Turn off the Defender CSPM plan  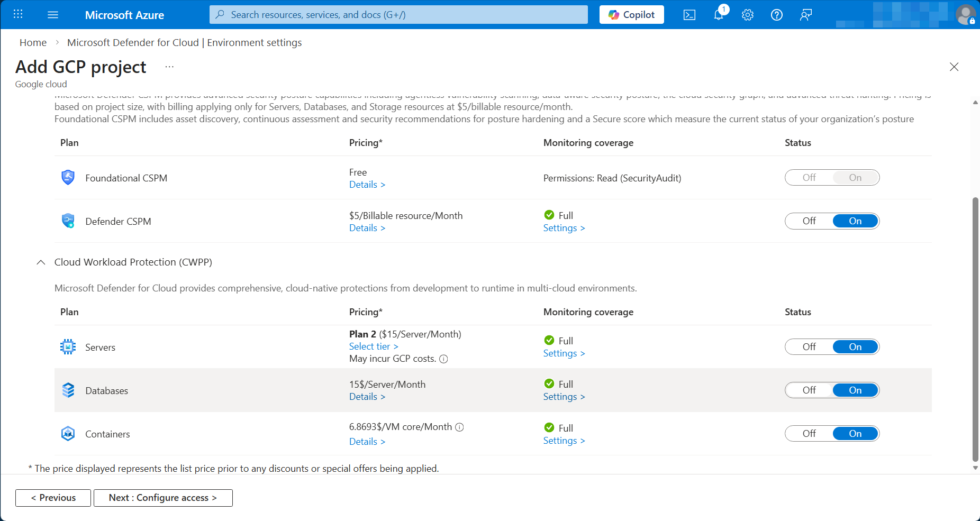click(809, 221)
